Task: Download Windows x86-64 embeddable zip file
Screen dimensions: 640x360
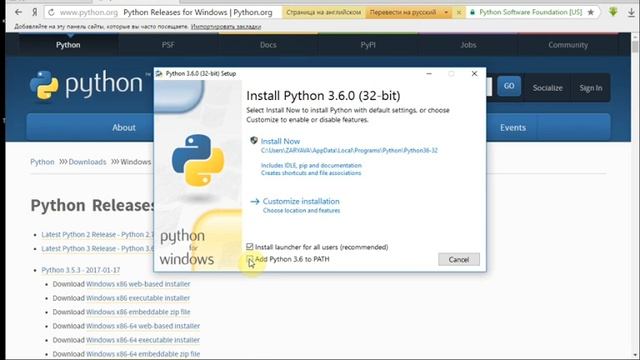Action: (143, 354)
